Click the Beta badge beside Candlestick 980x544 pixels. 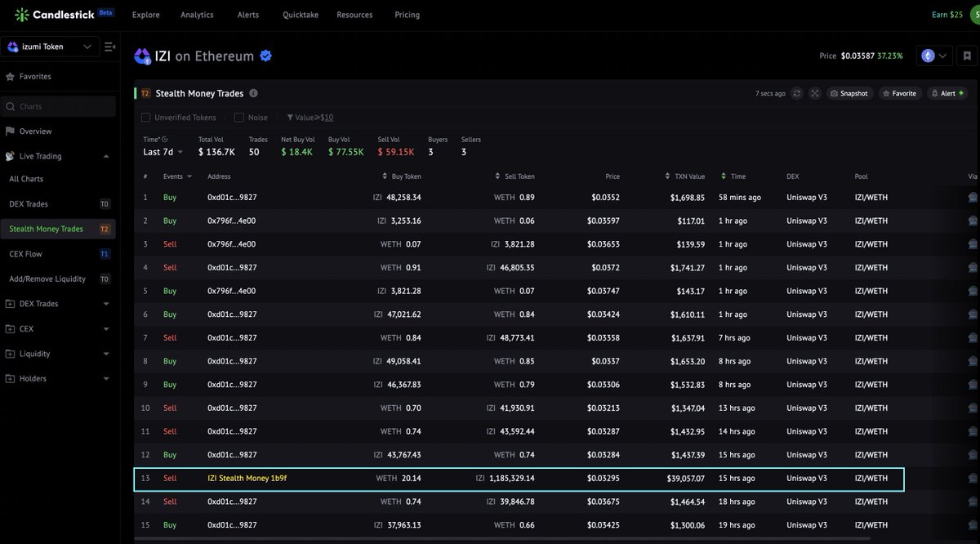(x=105, y=12)
